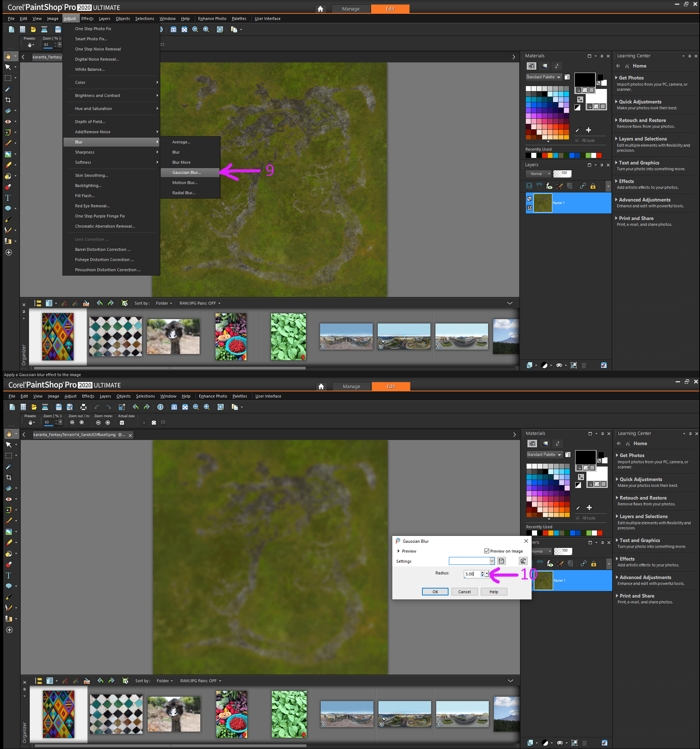Click the save preset icon in the Gaussian Blur dialog
Image resolution: width=700 pixels, height=749 pixels.
tap(502, 561)
